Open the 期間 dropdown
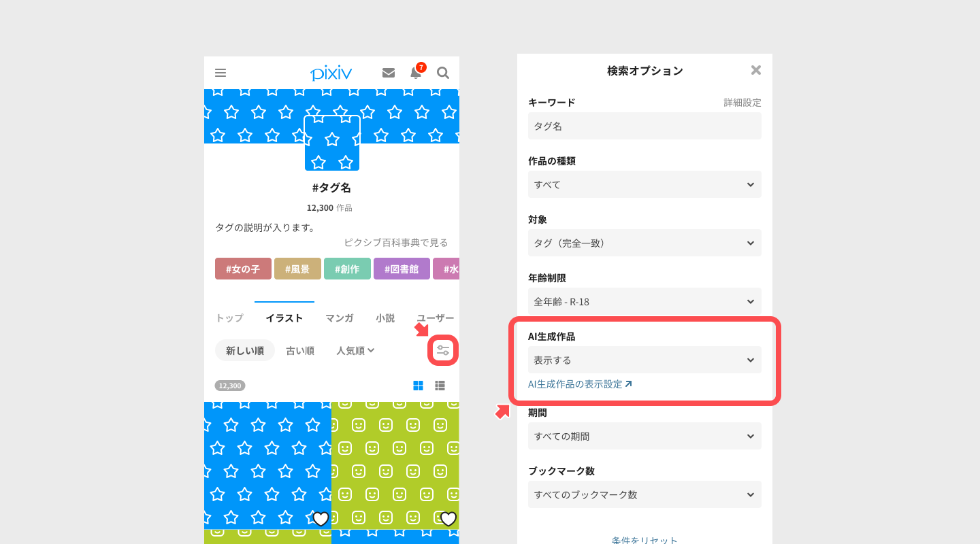The height and width of the screenshot is (544, 980). (x=644, y=436)
